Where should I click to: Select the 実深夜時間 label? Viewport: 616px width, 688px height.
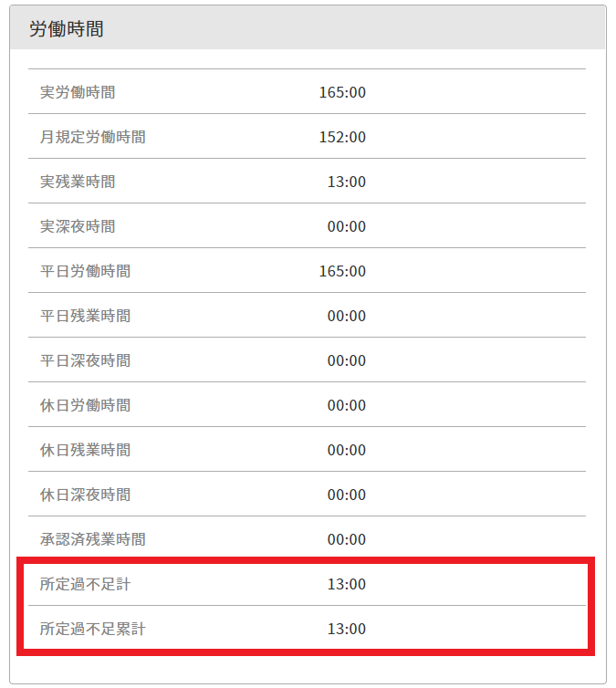78,226
